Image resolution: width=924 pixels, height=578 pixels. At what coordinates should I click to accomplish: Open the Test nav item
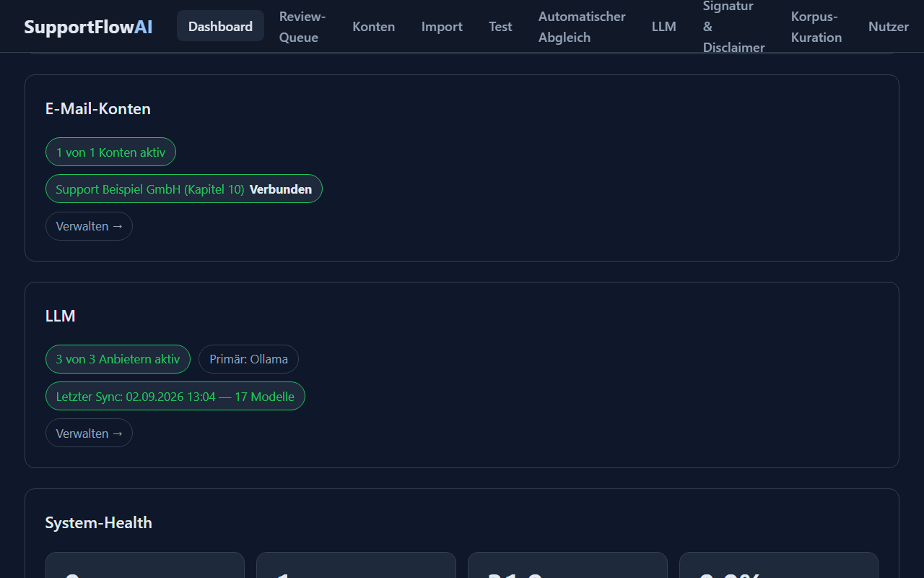click(500, 27)
